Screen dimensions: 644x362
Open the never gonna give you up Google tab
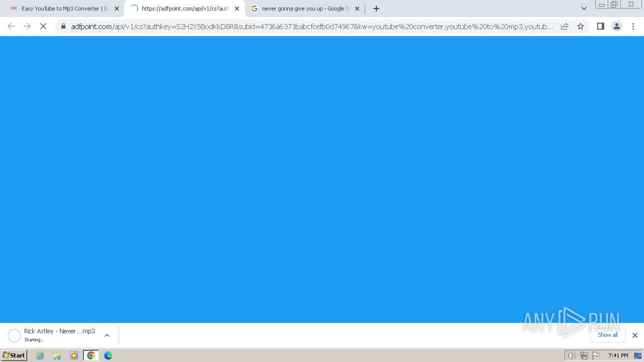click(305, 9)
